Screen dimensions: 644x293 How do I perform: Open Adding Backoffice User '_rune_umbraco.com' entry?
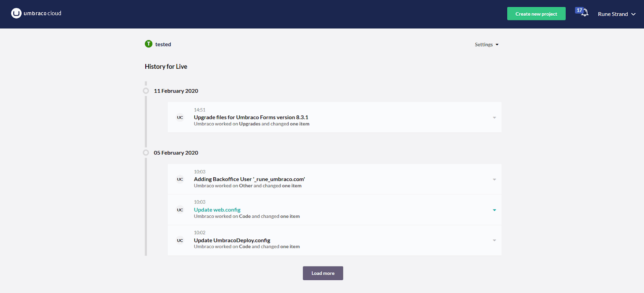click(249, 179)
